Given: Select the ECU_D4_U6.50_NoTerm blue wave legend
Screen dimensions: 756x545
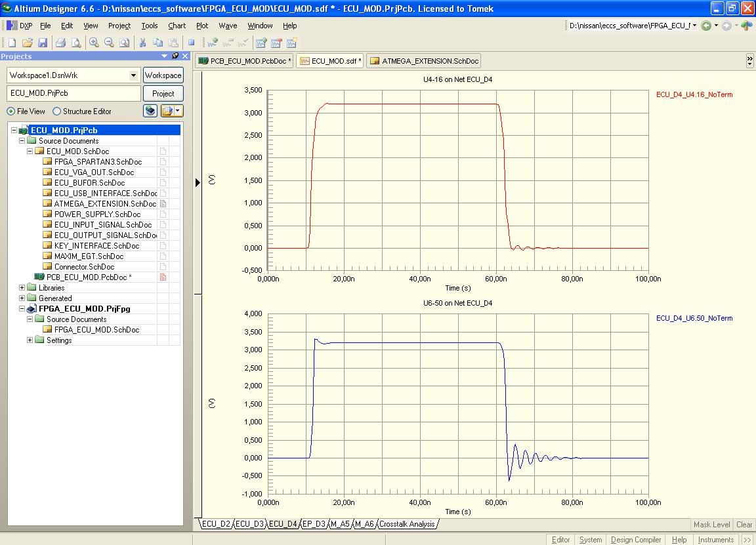Looking at the screenshot, I should [x=694, y=318].
